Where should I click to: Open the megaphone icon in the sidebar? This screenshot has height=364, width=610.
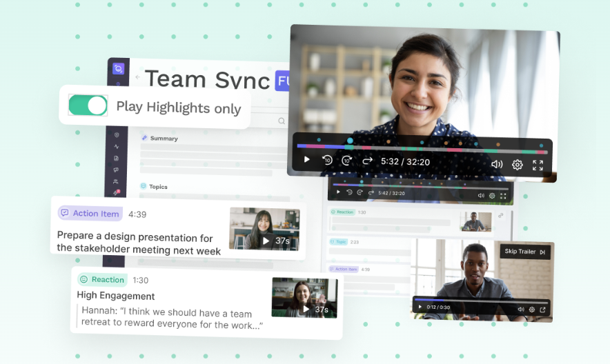pos(116,170)
